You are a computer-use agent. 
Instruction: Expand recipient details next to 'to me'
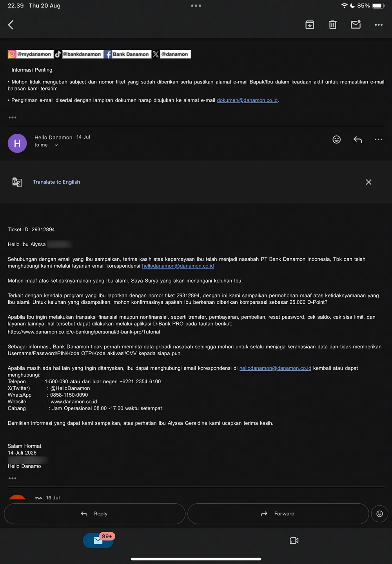coord(56,145)
